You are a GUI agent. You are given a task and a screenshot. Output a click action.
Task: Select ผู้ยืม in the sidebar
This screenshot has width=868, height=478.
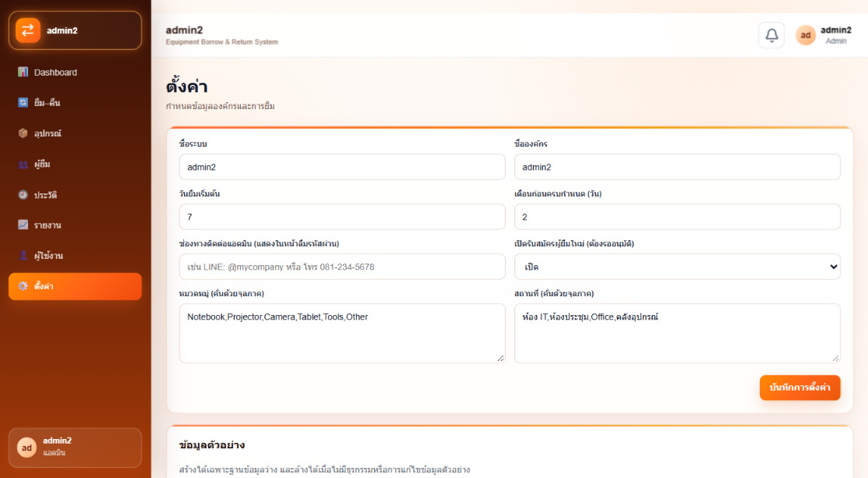pos(76,164)
